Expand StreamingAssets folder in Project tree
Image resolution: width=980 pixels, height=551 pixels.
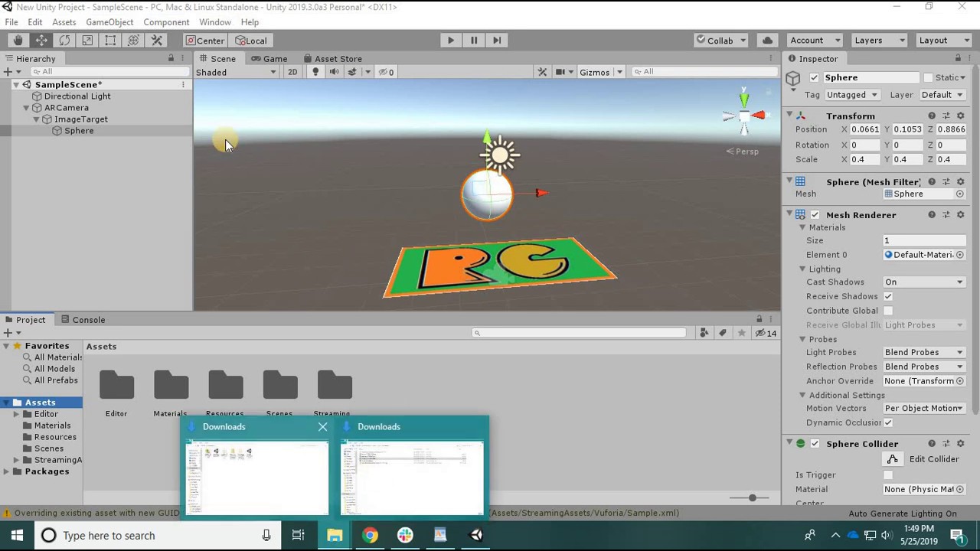pos(16,460)
